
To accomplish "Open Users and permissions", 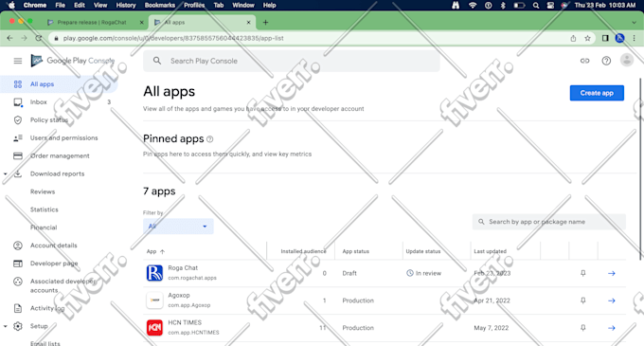I will pos(63,138).
